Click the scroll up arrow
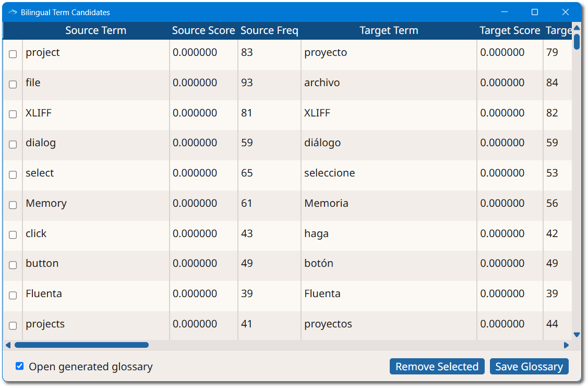 (577, 28)
